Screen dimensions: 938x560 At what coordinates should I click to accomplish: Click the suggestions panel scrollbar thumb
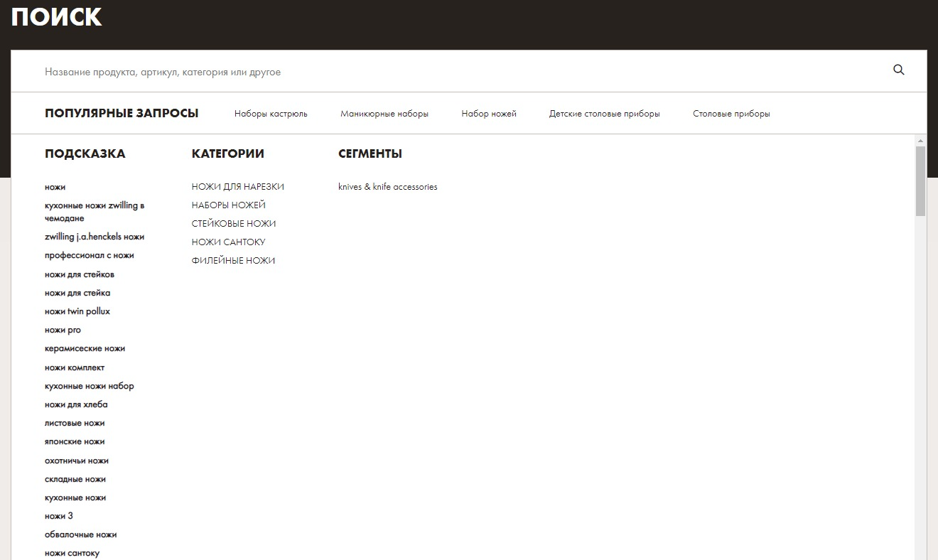pyautogui.click(x=920, y=181)
